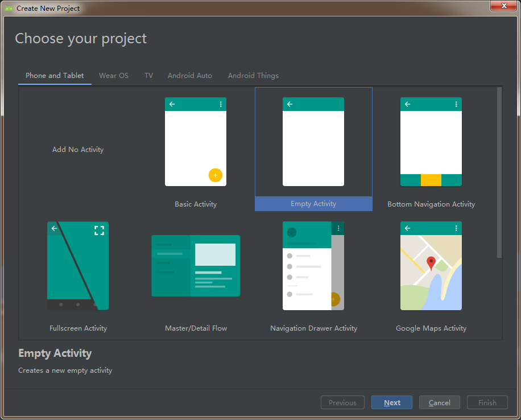Open the Android Auto tab

[x=190, y=76]
